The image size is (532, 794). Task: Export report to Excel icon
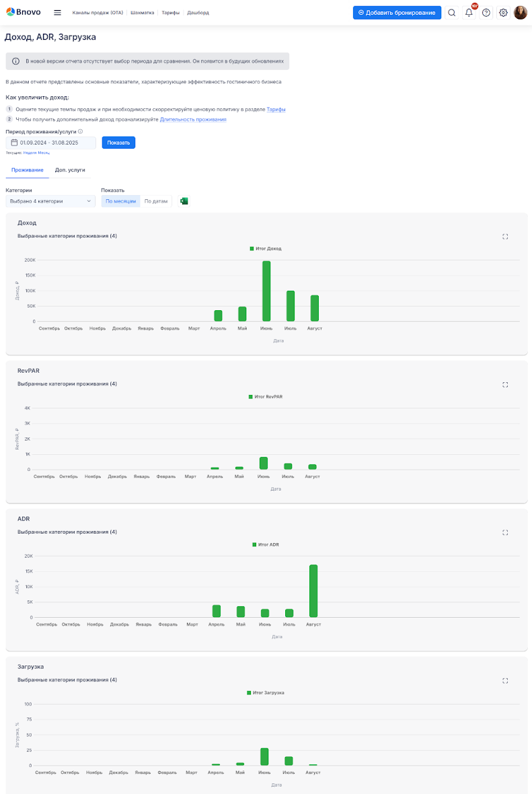[184, 201]
